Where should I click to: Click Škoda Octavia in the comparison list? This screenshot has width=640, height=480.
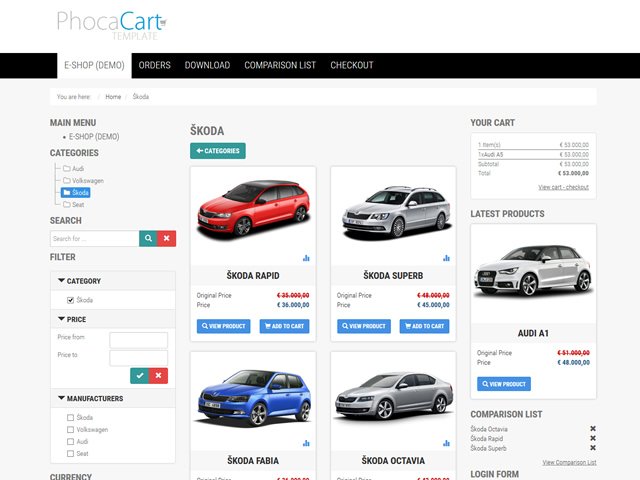[x=489, y=429]
